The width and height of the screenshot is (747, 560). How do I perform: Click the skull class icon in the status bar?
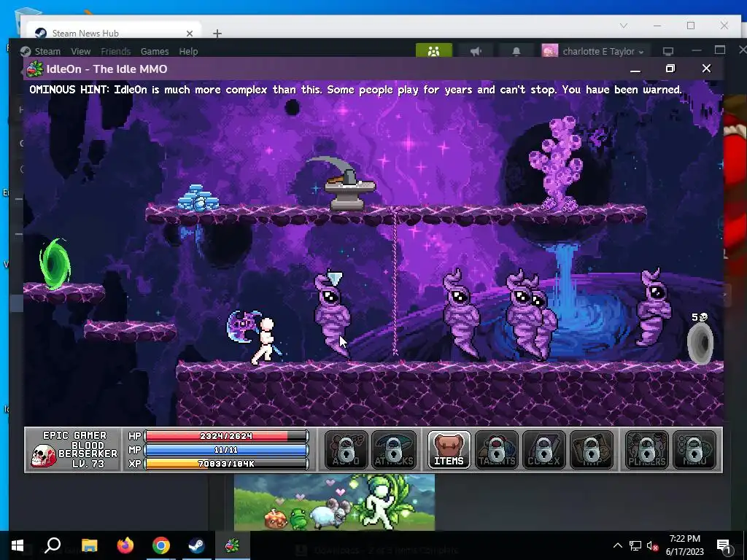point(43,456)
